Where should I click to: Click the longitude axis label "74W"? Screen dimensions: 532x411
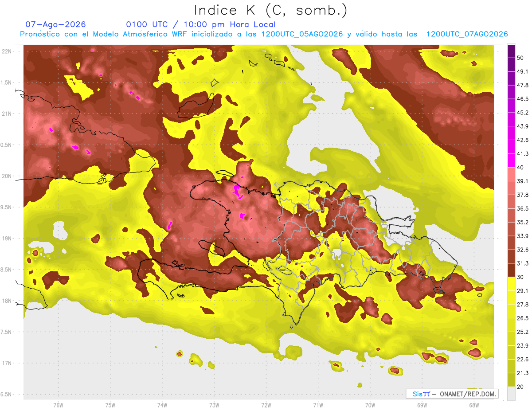[162, 405]
